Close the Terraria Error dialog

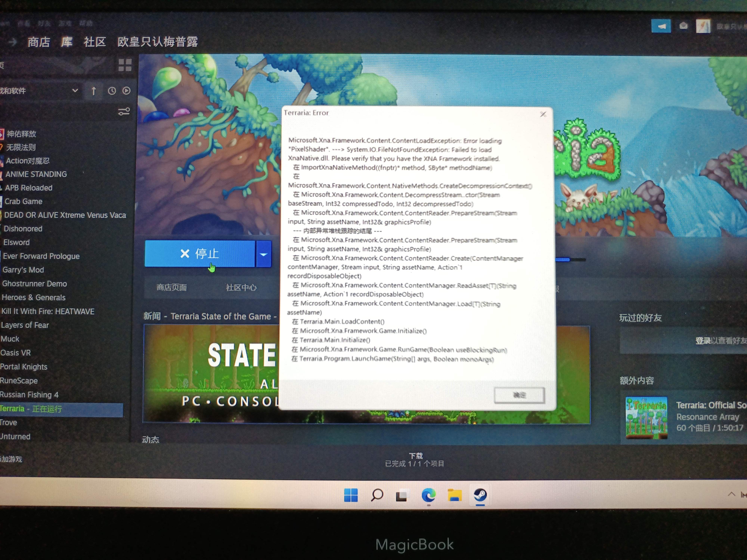[543, 114]
